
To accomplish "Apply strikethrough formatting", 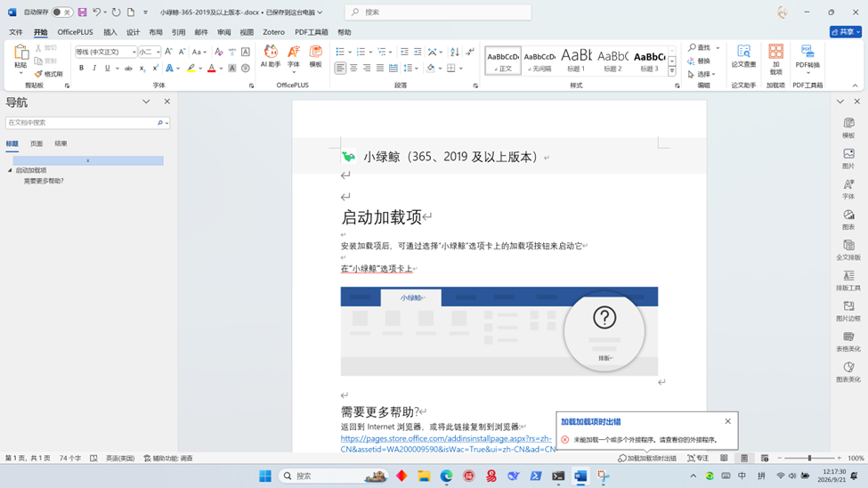I will click(x=128, y=69).
